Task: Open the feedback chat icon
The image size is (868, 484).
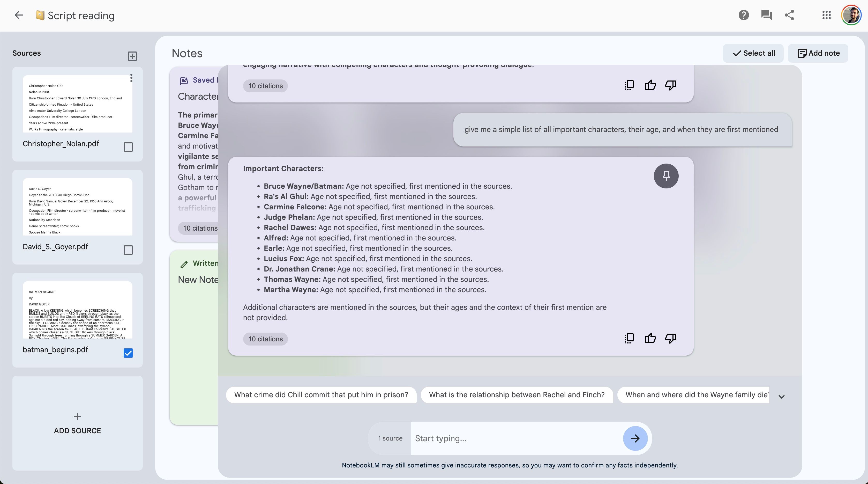Action: (x=766, y=15)
